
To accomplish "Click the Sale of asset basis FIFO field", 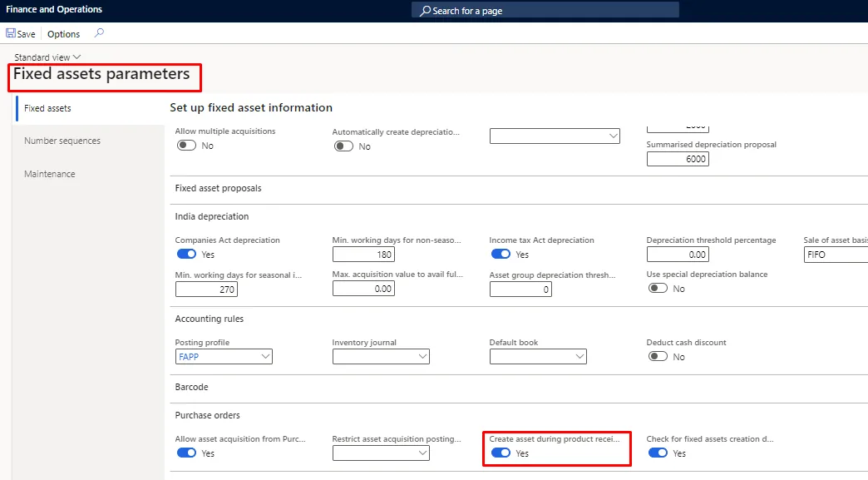I will pos(836,255).
